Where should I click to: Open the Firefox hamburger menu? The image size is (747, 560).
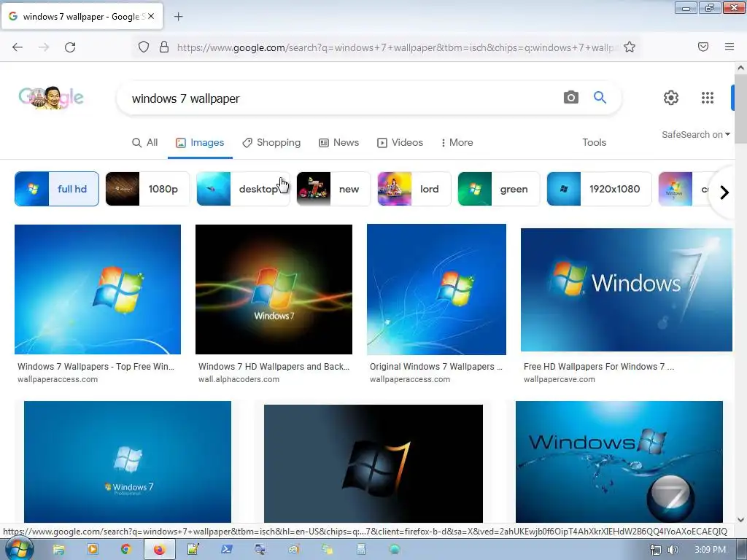tap(729, 47)
